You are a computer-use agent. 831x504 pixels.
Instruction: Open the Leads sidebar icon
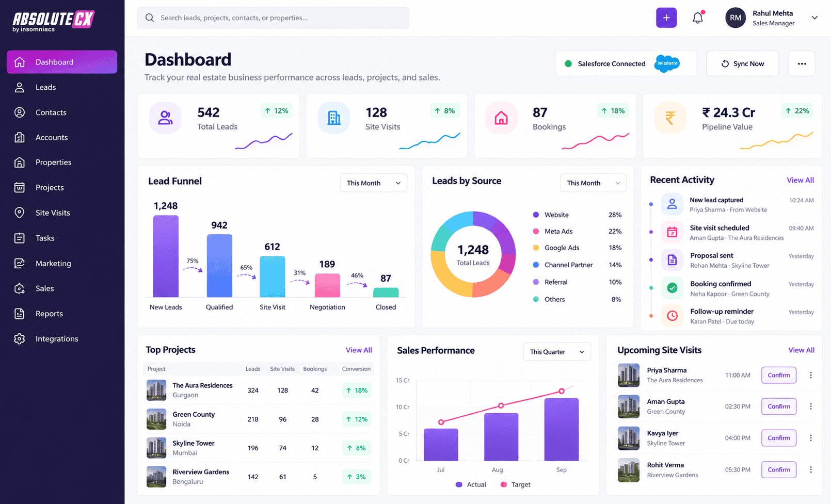coord(20,87)
